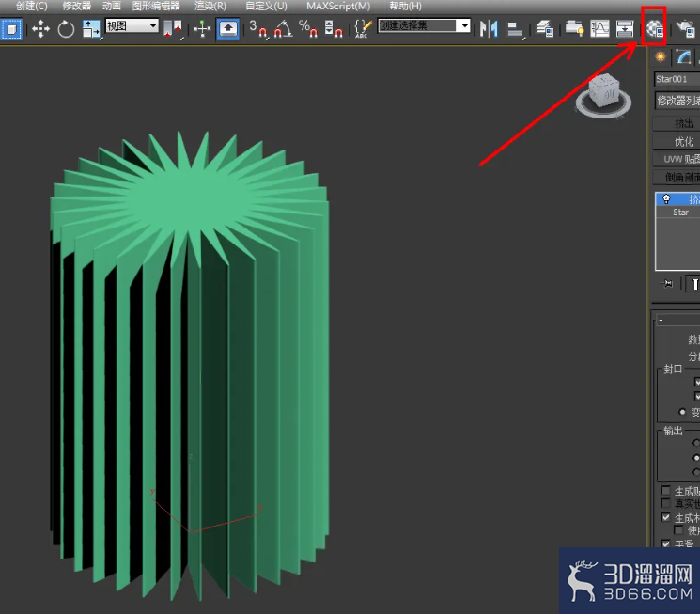Open the Rendering (渲染) menu
The image size is (700, 614).
210,6
